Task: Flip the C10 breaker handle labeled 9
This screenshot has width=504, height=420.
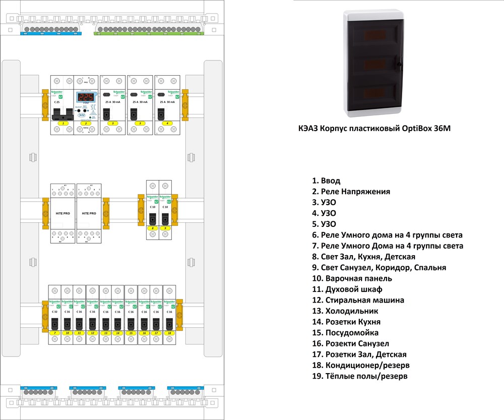Action: tap(165, 219)
